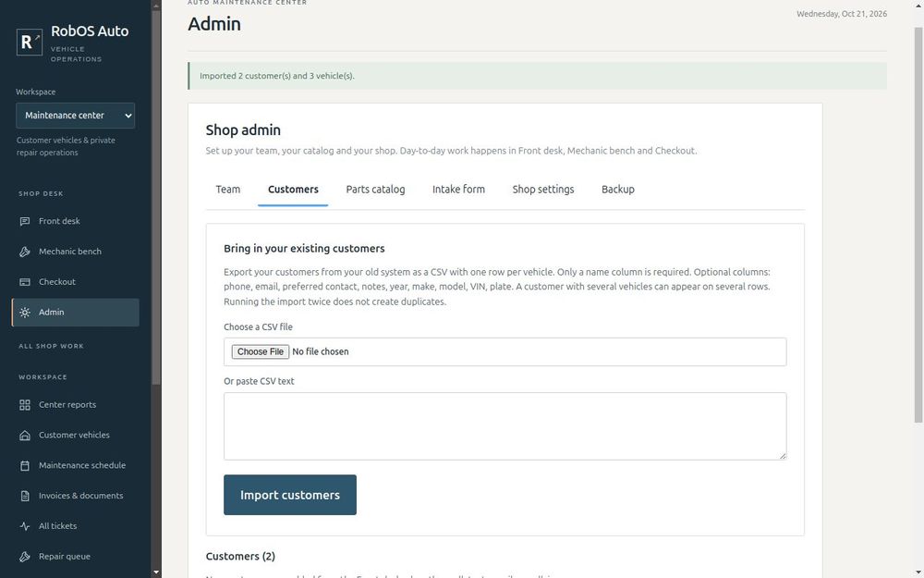Focus the paste CSV text area
924x578 pixels.
point(505,426)
